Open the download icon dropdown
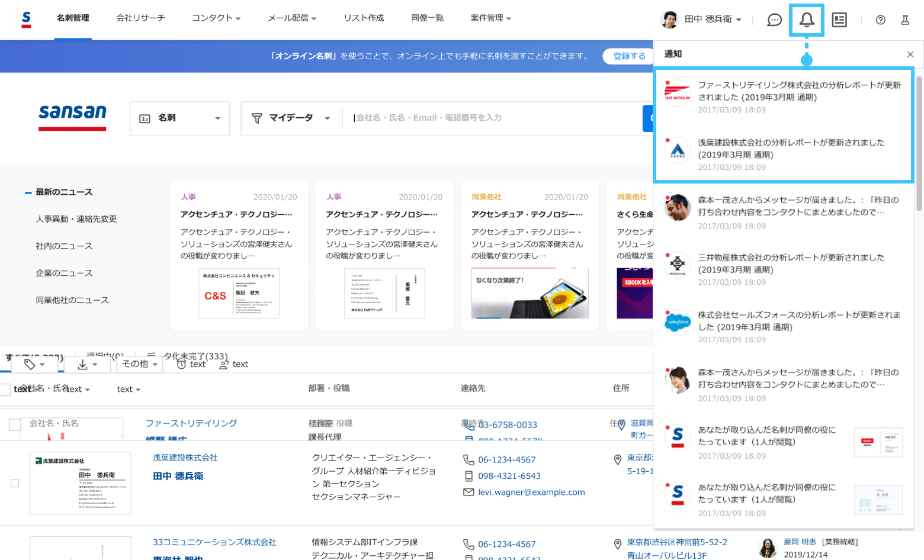 [88, 364]
